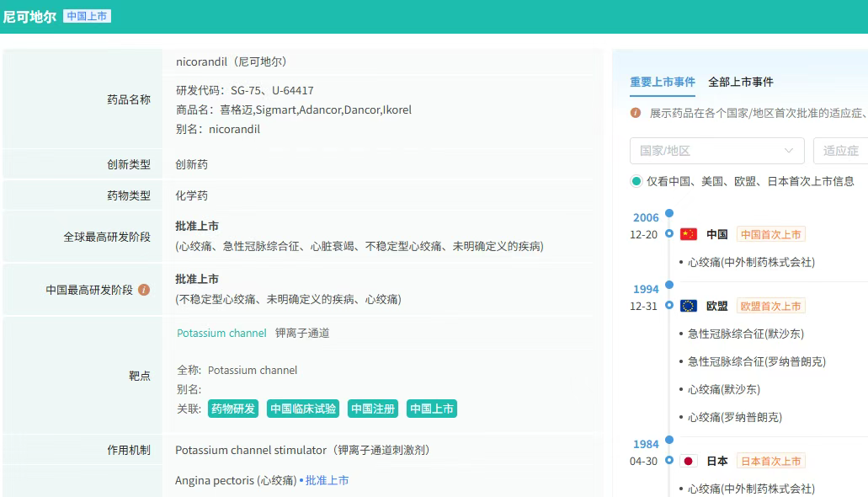
Task: Open the Potassium channel target link
Action: [221, 333]
